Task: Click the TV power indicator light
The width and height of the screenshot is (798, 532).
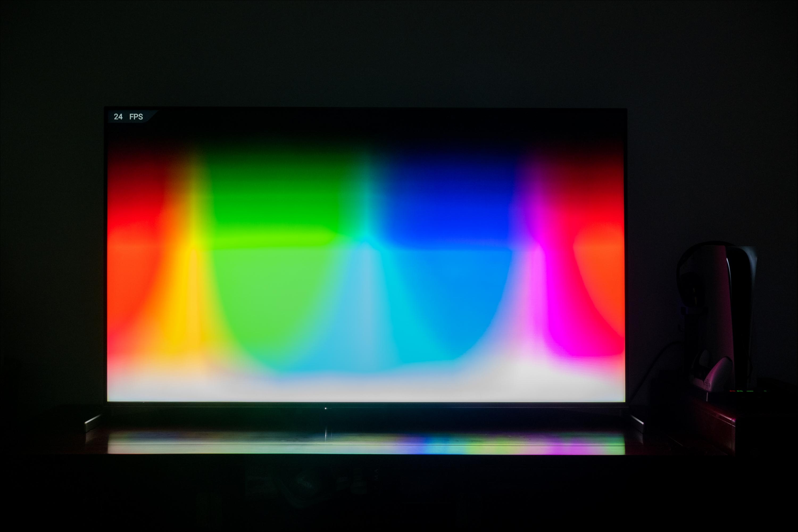Action: pyautogui.click(x=326, y=408)
